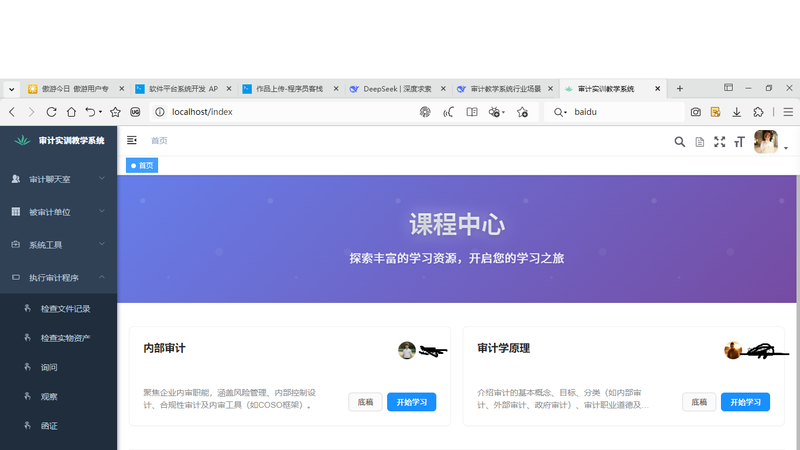Click 开始学习 for 内部审计 course
Screen dimensions: 800x450
tap(412, 402)
